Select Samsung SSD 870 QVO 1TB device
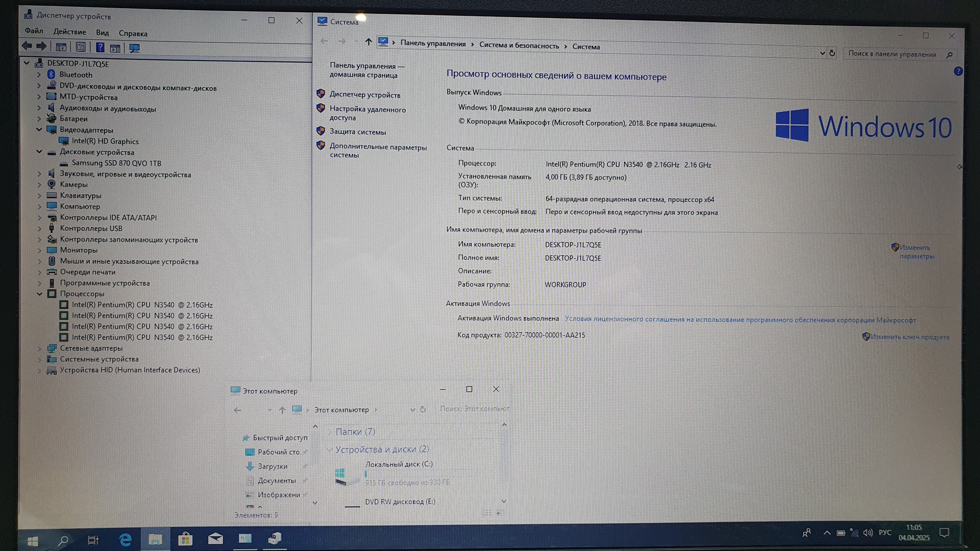This screenshot has width=980, height=551. [116, 163]
